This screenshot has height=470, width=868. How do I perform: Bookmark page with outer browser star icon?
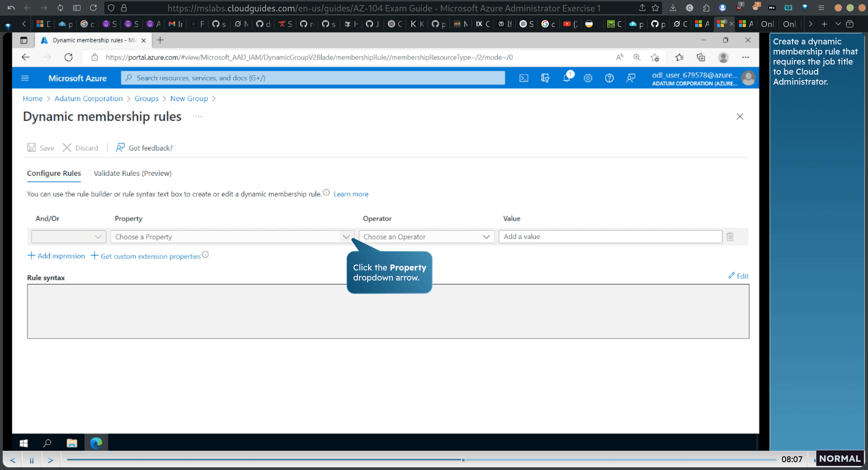point(655,8)
